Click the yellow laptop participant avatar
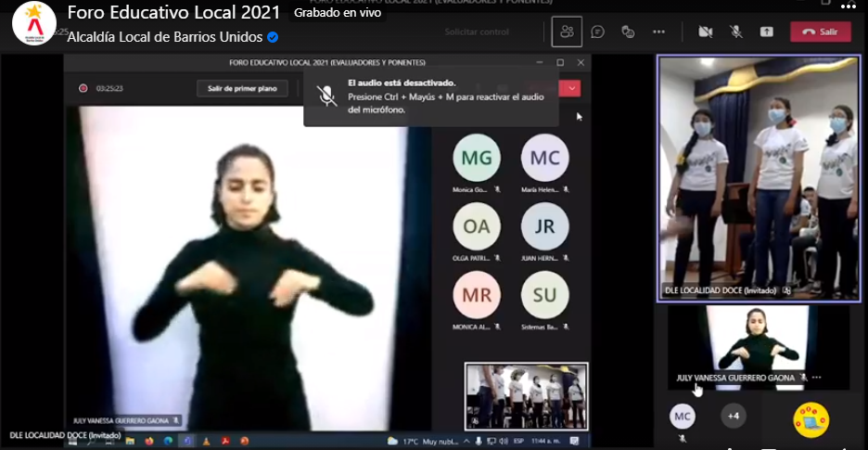Image resolution: width=868 pixels, height=450 pixels. point(811,420)
